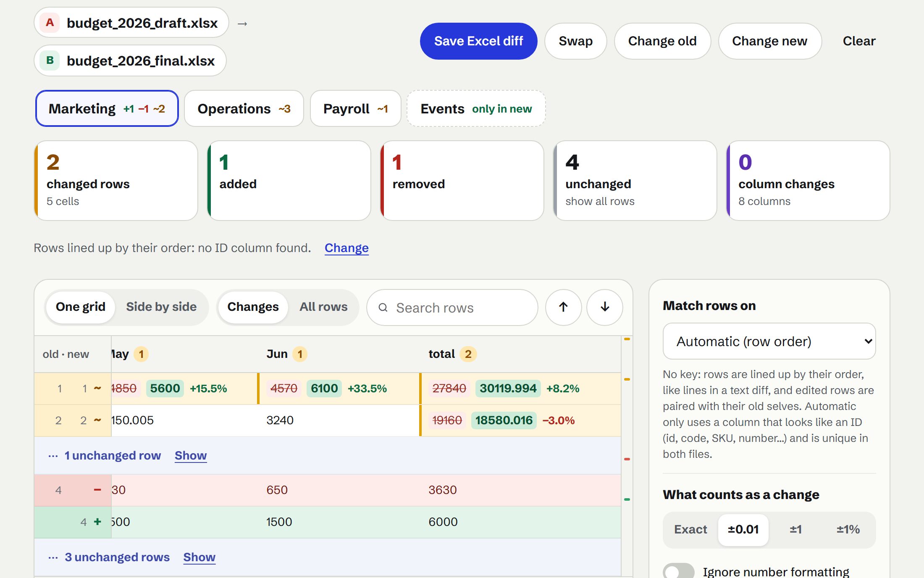The height and width of the screenshot is (578, 924).
Task: Click the Change row matching link
Action: [346, 248]
